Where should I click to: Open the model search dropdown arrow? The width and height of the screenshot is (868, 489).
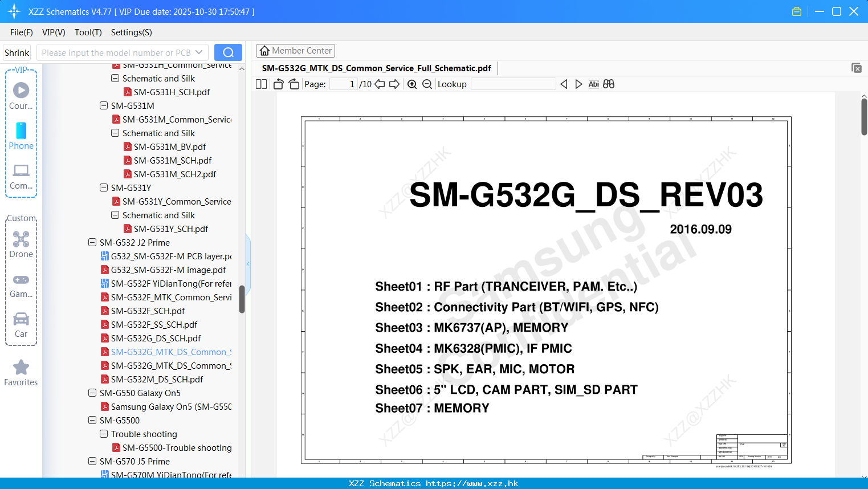pos(199,52)
